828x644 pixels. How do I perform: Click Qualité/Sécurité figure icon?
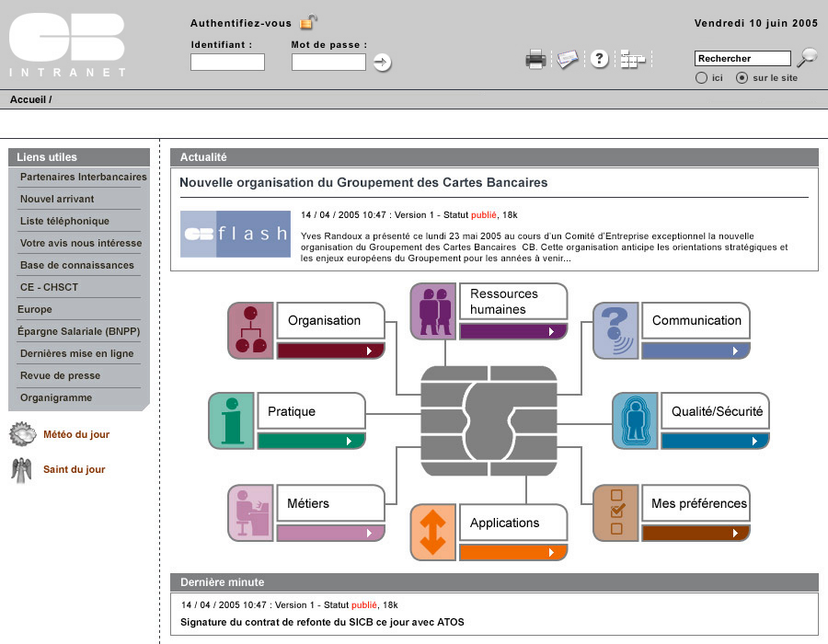(635, 420)
